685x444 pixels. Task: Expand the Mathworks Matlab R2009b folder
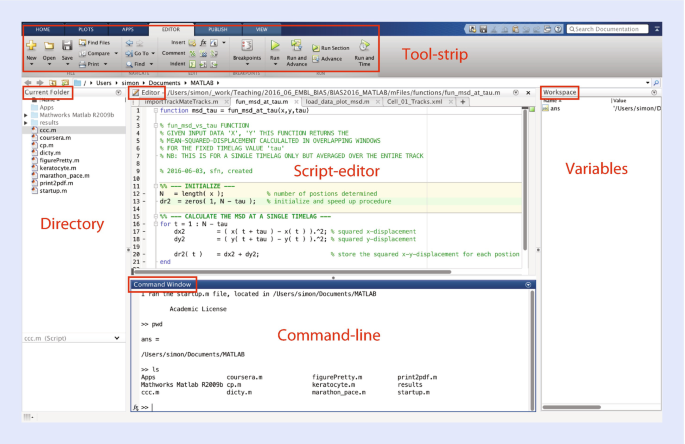tap(25, 115)
